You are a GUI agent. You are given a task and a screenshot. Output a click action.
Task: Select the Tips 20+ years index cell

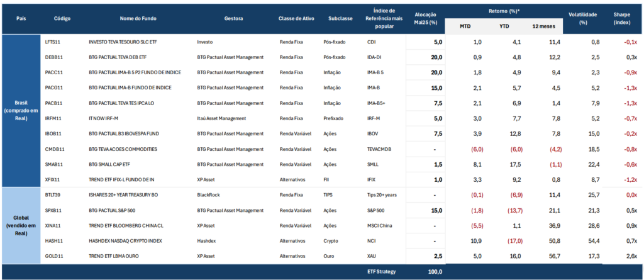tap(382, 195)
